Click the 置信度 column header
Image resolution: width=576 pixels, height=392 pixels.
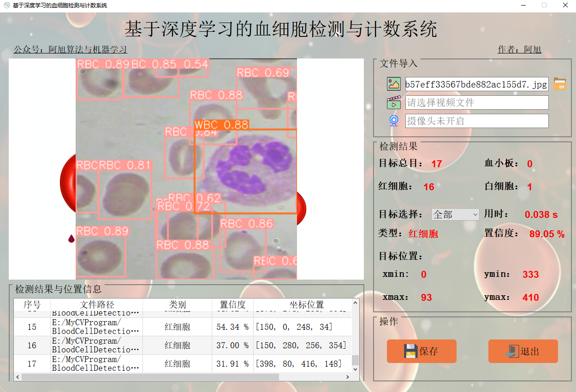(232, 305)
